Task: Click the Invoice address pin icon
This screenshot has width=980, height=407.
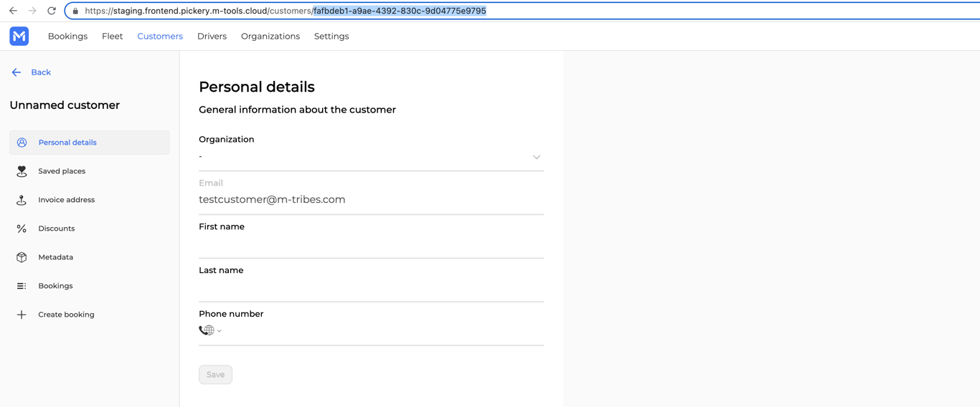Action: 22,200
